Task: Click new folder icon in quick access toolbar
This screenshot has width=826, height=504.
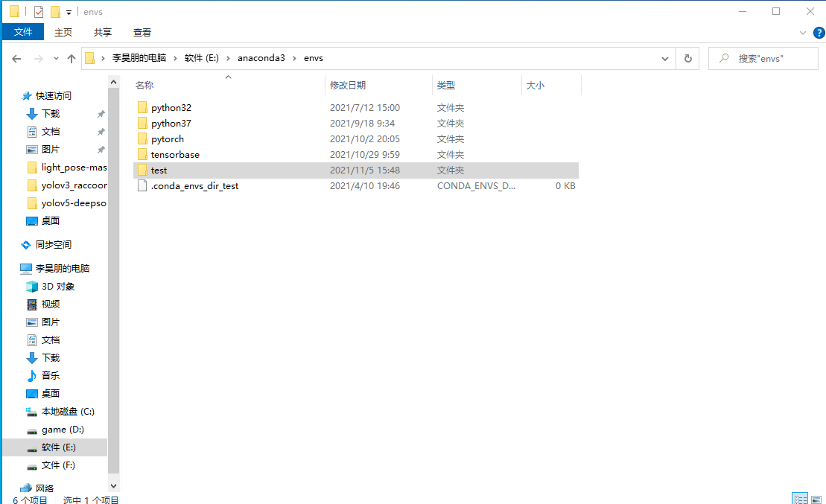Action: click(55, 12)
